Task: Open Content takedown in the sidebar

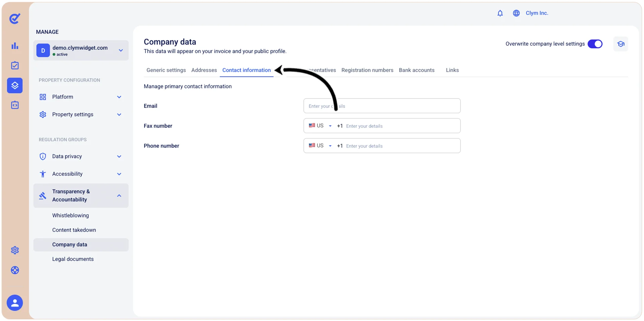Action: point(74,230)
